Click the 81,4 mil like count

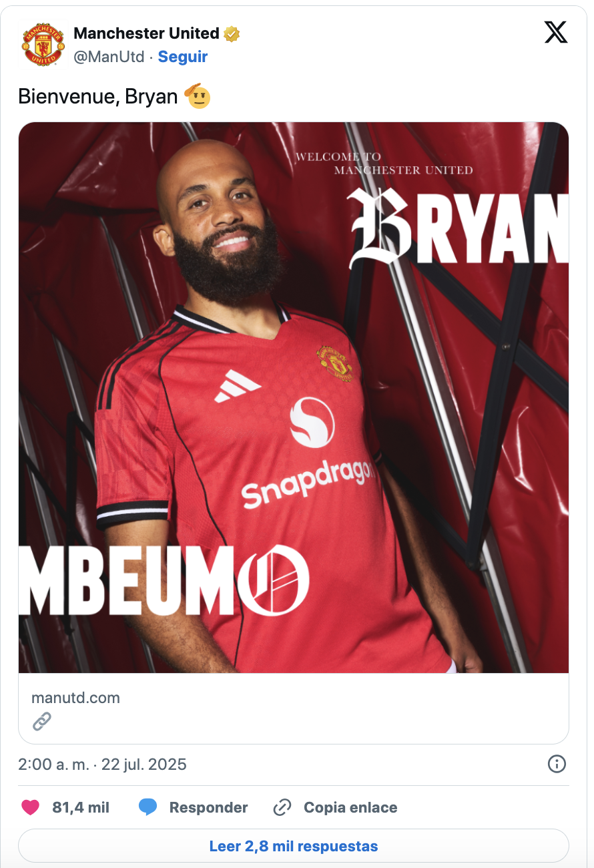pos(81,807)
